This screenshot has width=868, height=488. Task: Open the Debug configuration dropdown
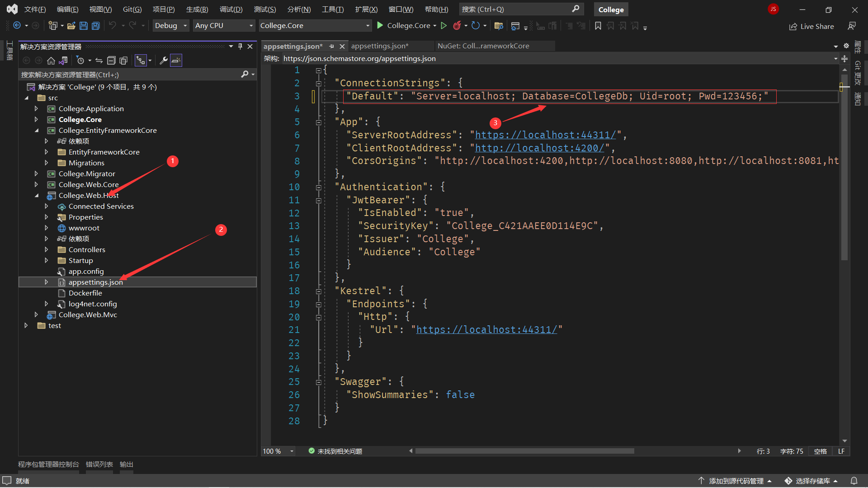[x=170, y=26]
